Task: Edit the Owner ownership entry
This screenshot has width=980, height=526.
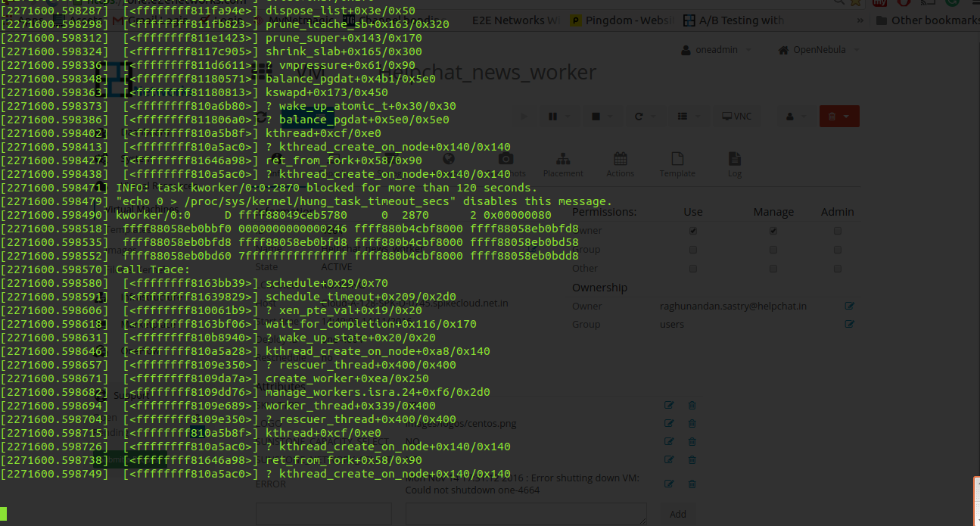Action: (849, 307)
